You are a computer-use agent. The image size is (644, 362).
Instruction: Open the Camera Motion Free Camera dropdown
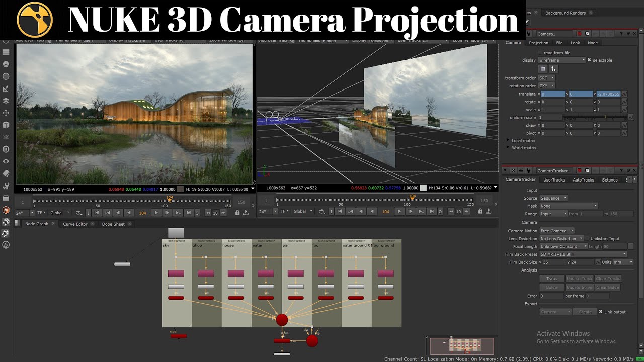(x=557, y=231)
